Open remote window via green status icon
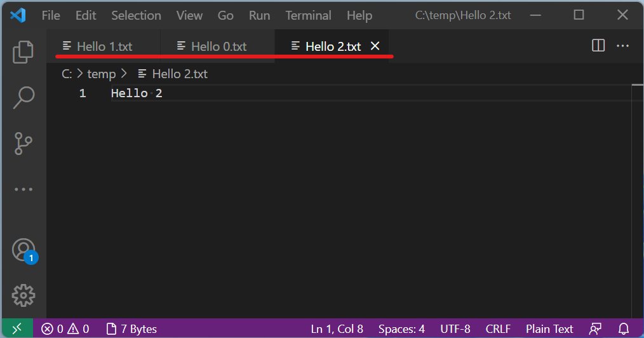This screenshot has height=338, width=644. 17,328
